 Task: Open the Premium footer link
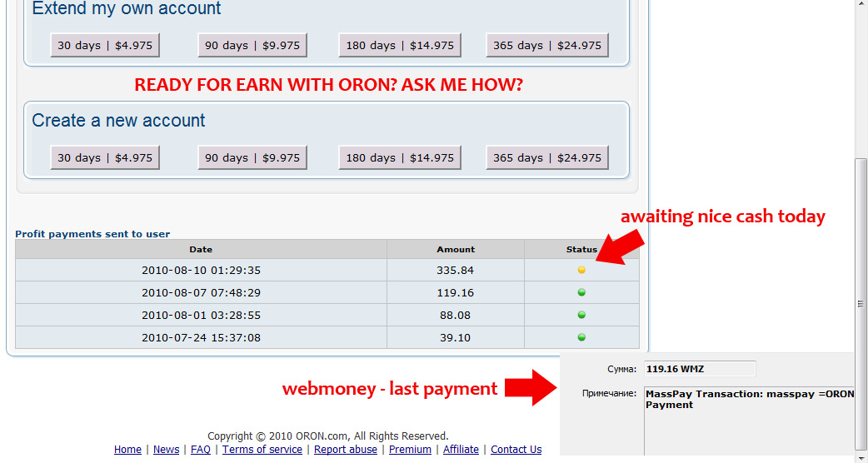pyautogui.click(x=410, y=449)
